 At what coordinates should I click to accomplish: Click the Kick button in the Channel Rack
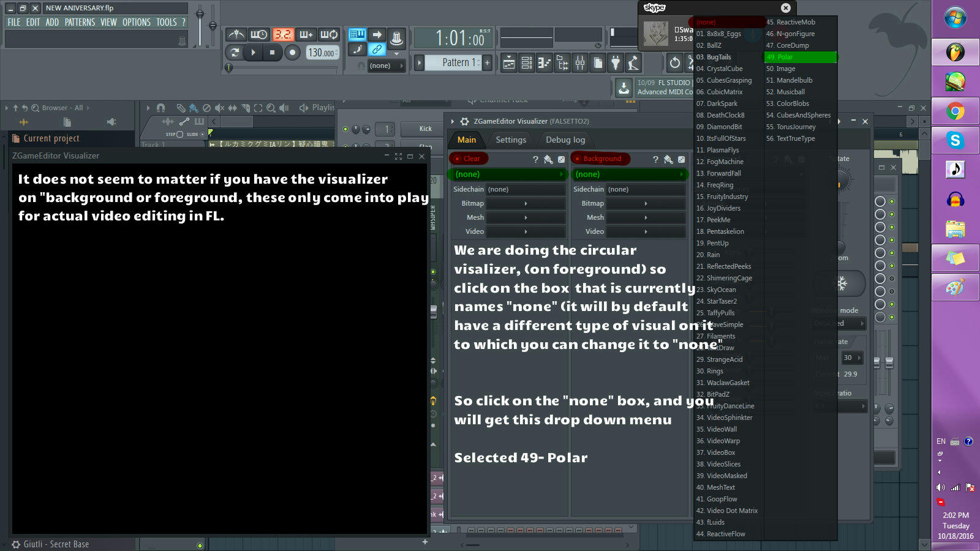(x=421, y=129)
